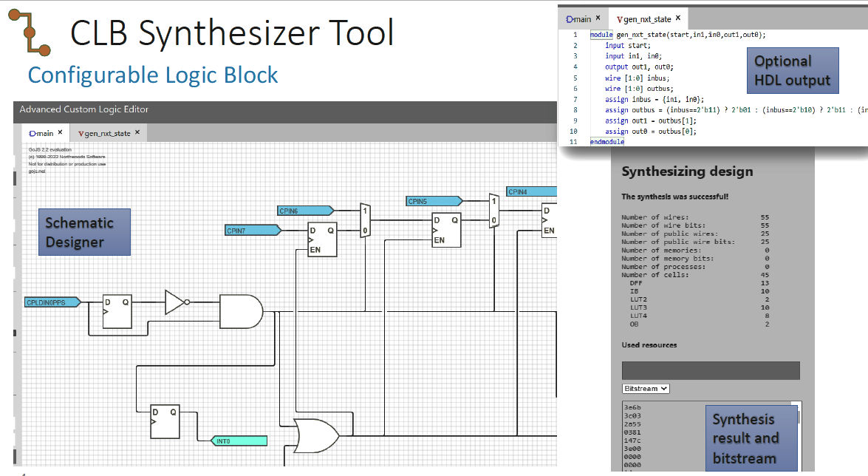Click the Used resources progress bar
868x476 pixels.
[711, 370]
